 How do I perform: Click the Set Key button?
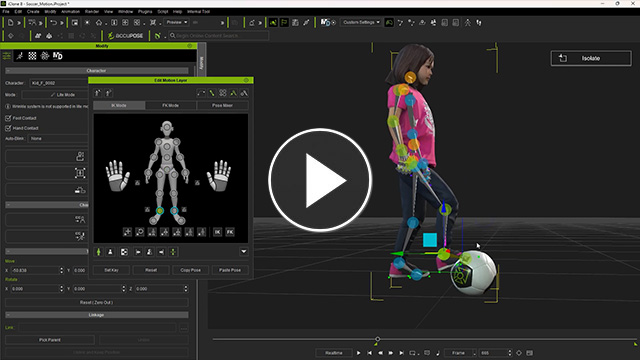click(111, 270)
